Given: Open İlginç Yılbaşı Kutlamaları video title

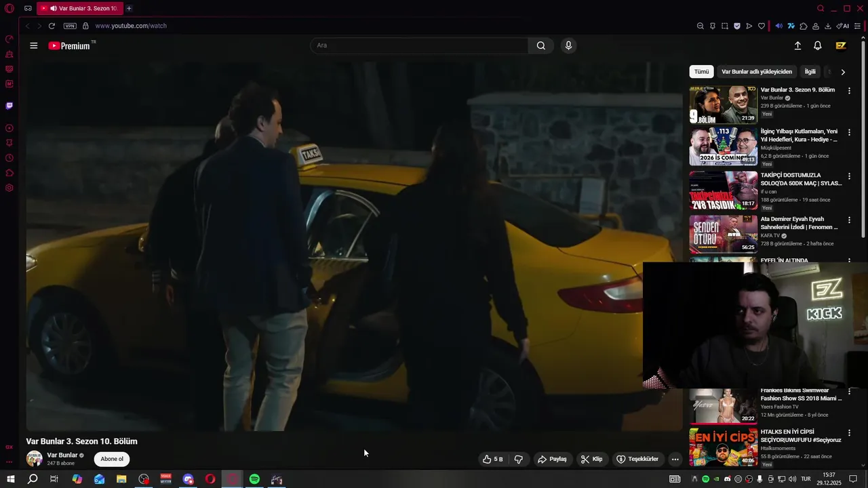Looking at the screenshot, I should click(x=799, y=136).
